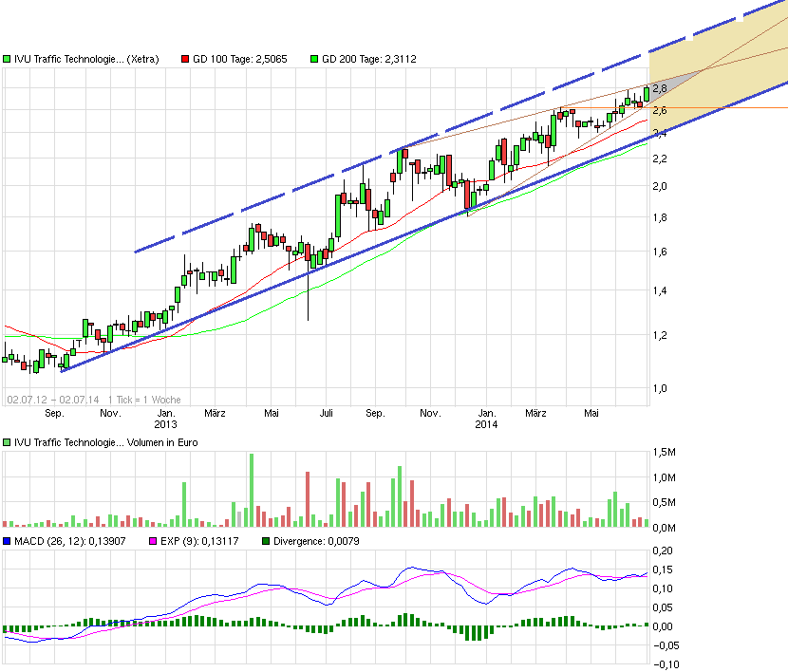
Task: Select the Sep. 2012 axis label
Action: pyautogui.click(x=54, y=414)
